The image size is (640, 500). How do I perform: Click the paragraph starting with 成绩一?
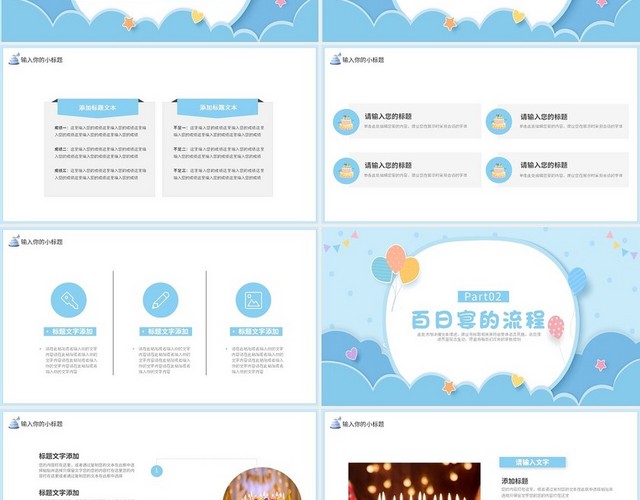coord(100,131)
